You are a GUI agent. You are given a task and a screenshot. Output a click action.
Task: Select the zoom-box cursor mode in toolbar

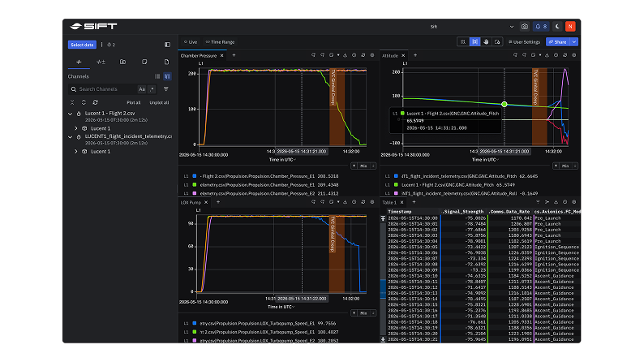click(463, 42)
